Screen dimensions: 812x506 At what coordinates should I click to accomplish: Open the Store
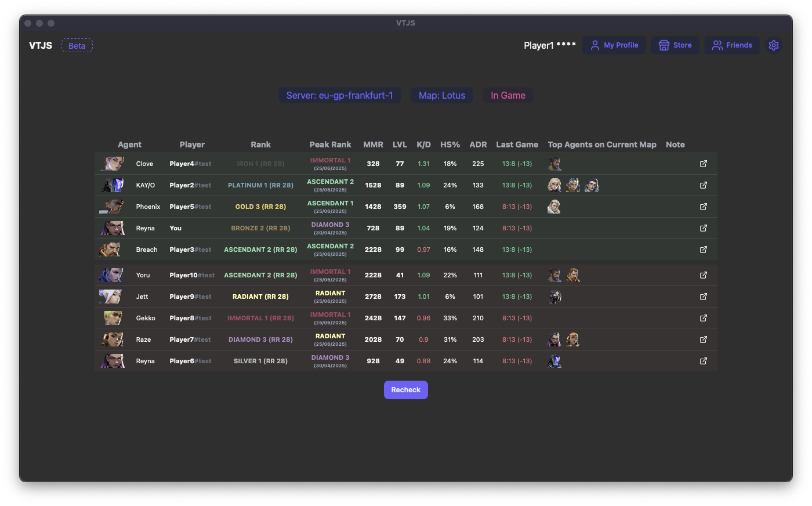pos(675,45)
